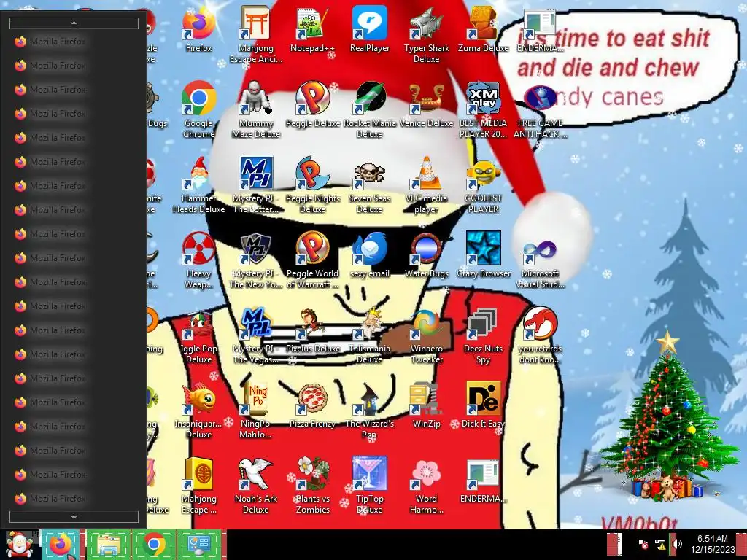Open NingPo MahJong desktop icon
747x560 pixels.
point(256,411)
